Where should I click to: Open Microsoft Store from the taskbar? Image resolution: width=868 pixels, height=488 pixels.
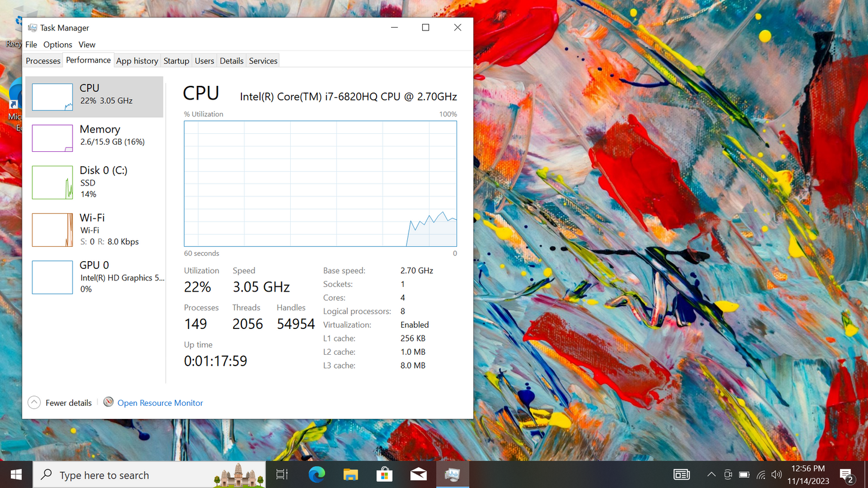(x=384, y=475)
